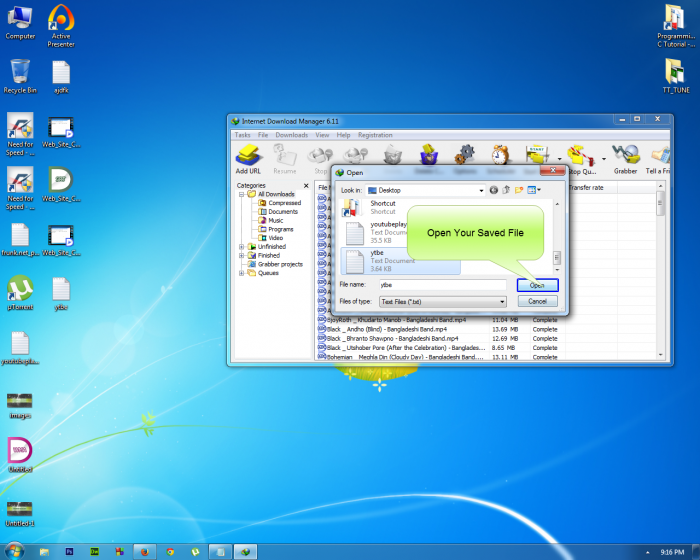The width and height of the screenshot is (700, 560).
Task: Click the create new folder icon in dialog
Action: tap(519, 190)
